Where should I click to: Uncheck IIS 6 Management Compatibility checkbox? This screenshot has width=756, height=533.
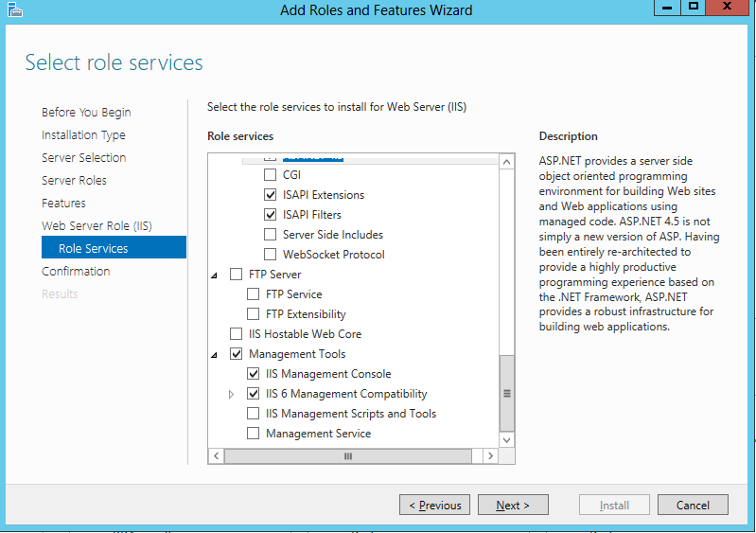[253, 393]
